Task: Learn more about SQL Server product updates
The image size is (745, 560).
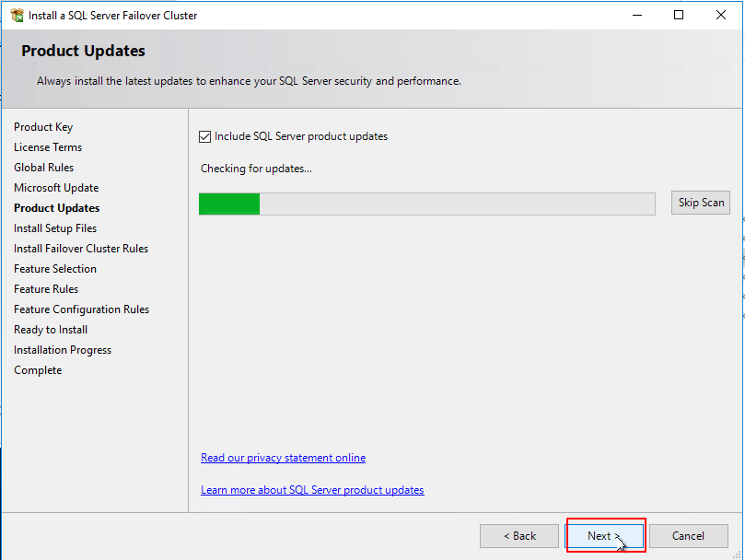Action: click(312, 489)
